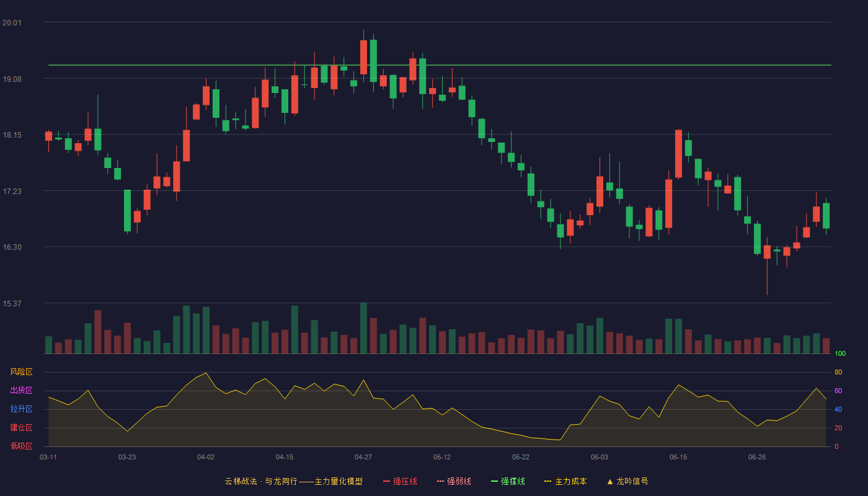Toggle the 龙吟信号 legend entry
Image resolution: width=868 pixels, height=496 pixels.
point(627,481)
